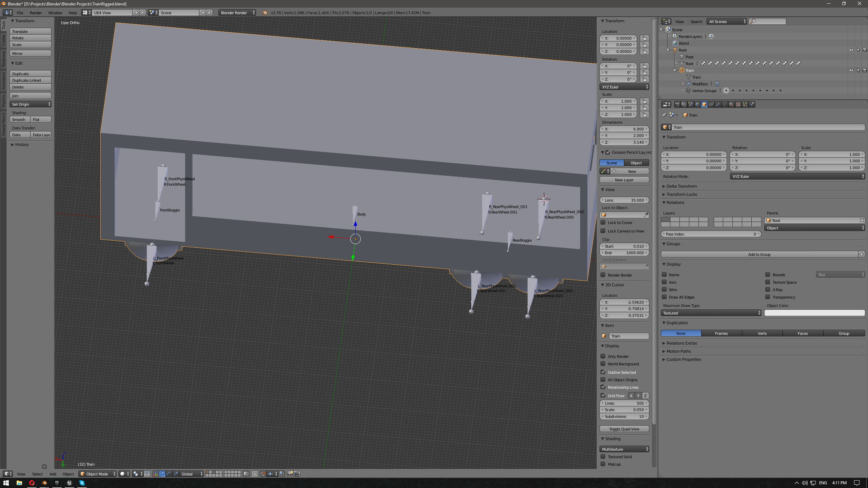Viewport: 868px width, 488px height.
Task: Enable Only Render checkbox
Action: (603, 356)
